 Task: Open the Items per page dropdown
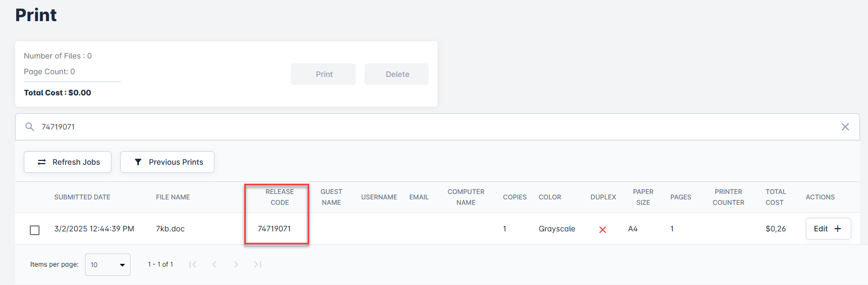[x=108, y=265]
